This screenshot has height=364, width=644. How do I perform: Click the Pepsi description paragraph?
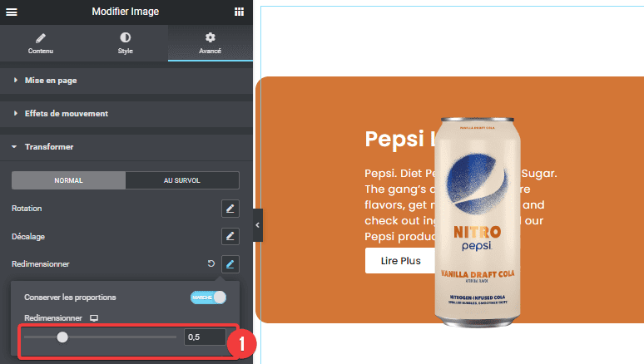[460, 204]
